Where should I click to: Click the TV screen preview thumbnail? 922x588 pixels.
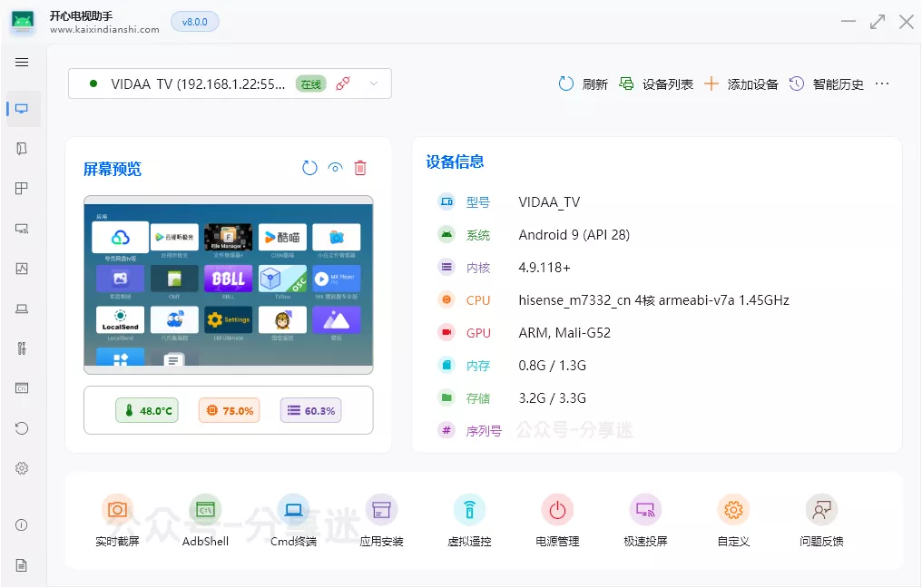pos(228,284)
